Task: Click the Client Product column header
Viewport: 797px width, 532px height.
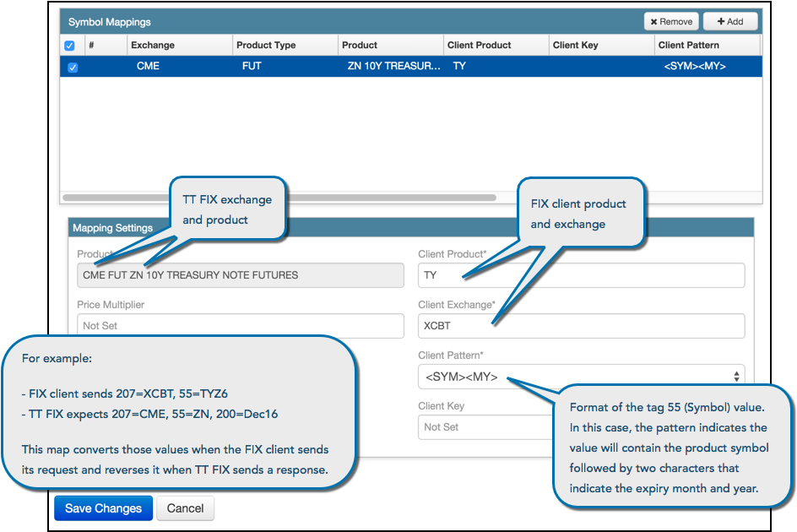Action: [480, 46]
